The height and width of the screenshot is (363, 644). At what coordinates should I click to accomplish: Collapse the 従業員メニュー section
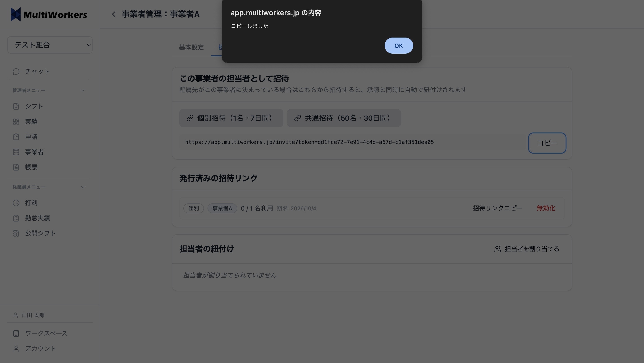[83, 187]
